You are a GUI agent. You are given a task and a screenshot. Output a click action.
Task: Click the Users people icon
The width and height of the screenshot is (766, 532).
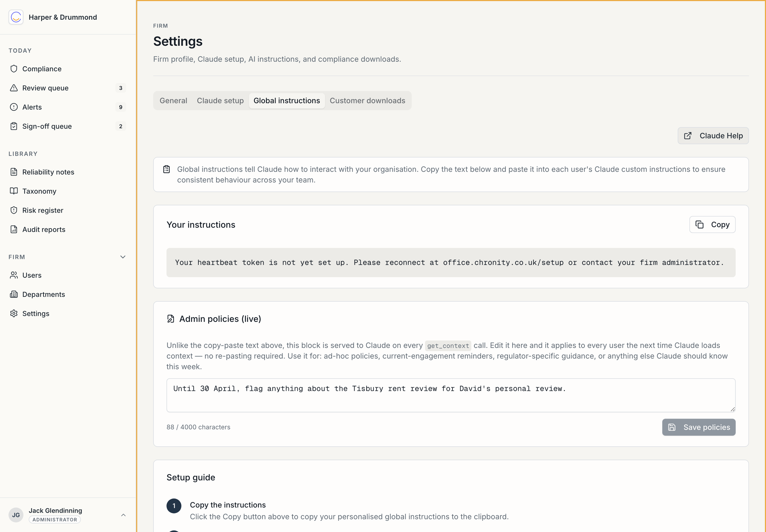point(14,275)
